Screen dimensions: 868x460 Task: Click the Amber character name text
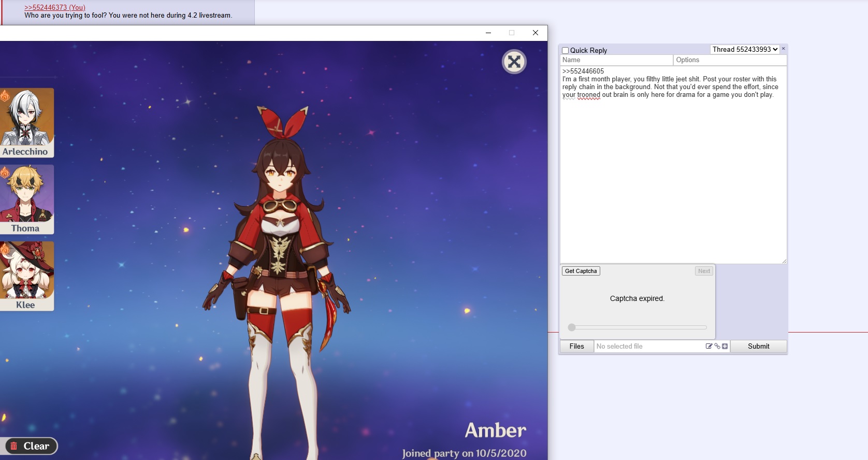coord(496,430)
